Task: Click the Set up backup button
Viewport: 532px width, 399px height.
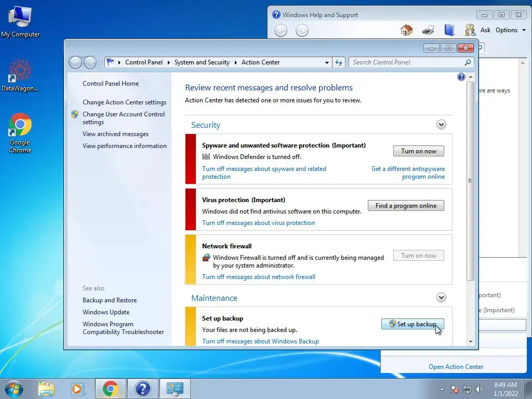Action: coord(413,324)
